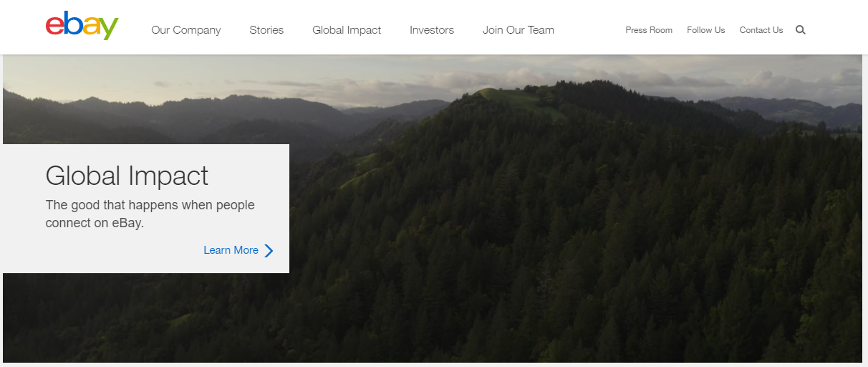Open the Follow Us link
The image size is (868, 367).
pos(705,30)
